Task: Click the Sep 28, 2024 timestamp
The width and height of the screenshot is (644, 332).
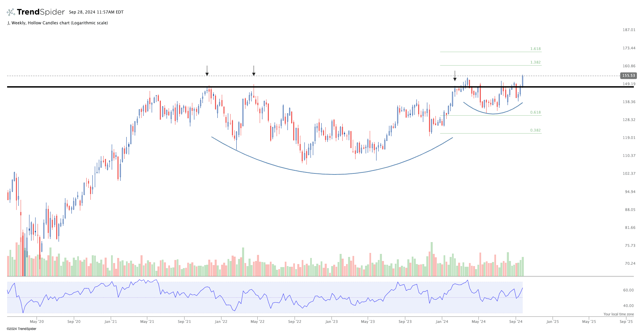Action: coord(96,12)
